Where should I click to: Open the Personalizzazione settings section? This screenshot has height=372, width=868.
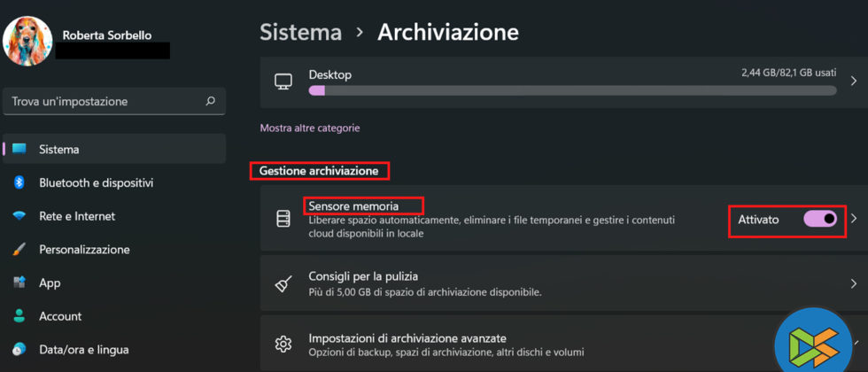[97, 250]
